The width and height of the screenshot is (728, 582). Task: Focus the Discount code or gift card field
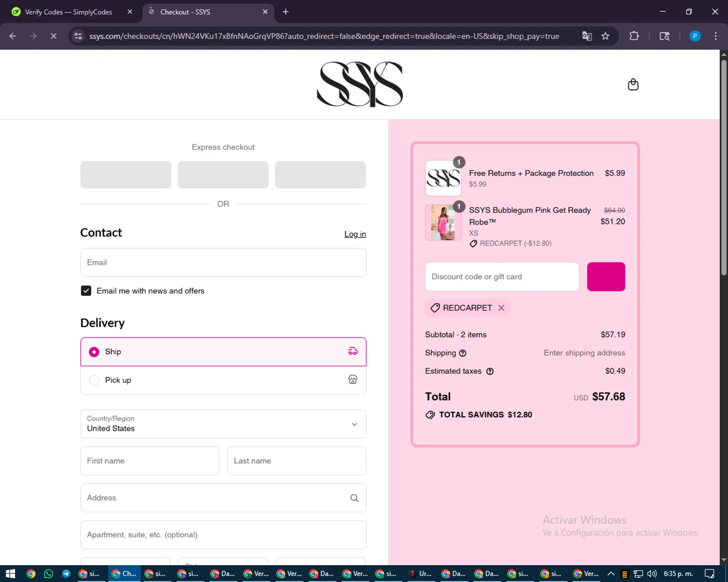point(502,277)
